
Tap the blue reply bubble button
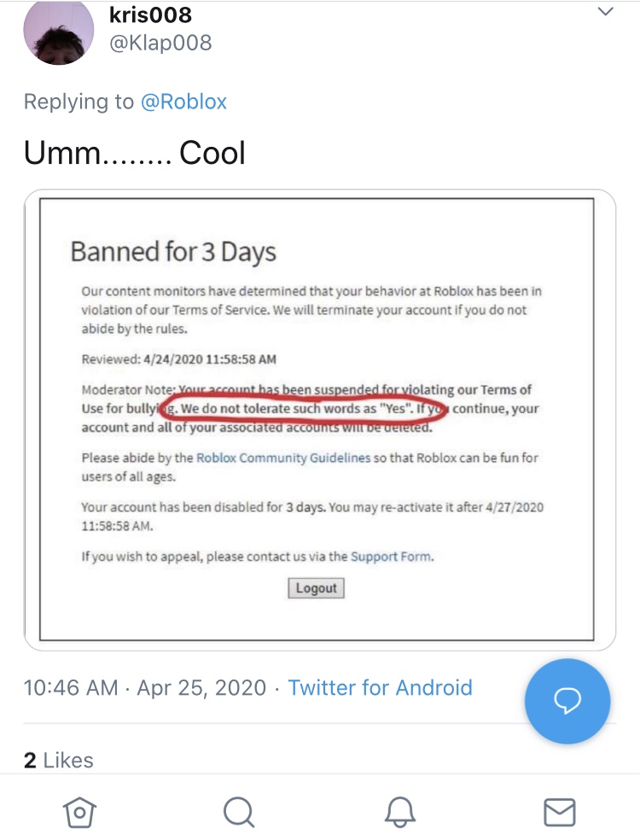tap(567, 702)
